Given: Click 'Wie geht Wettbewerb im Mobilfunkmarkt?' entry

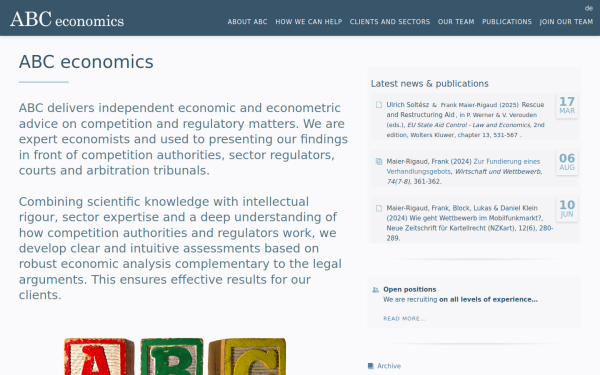Looking at the screenshot, I should pos(476,218).
